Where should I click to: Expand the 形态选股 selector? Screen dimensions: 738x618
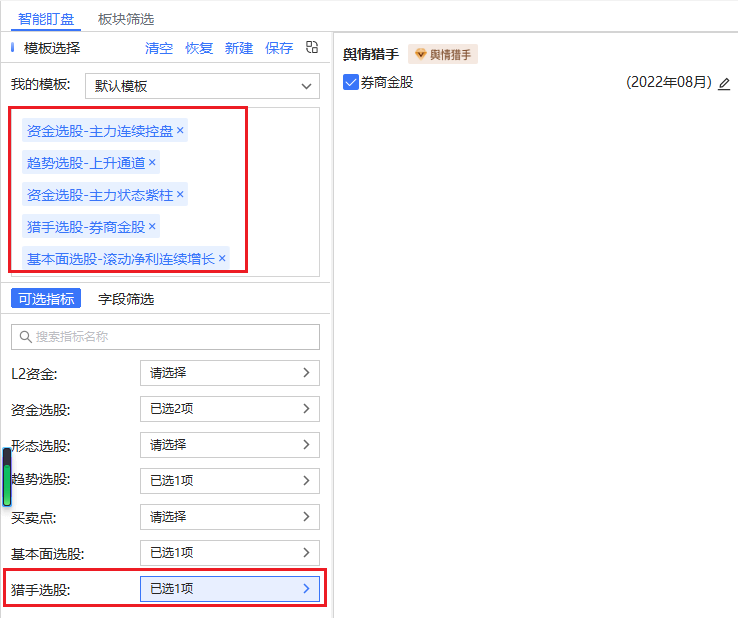(x=230, y=445)
